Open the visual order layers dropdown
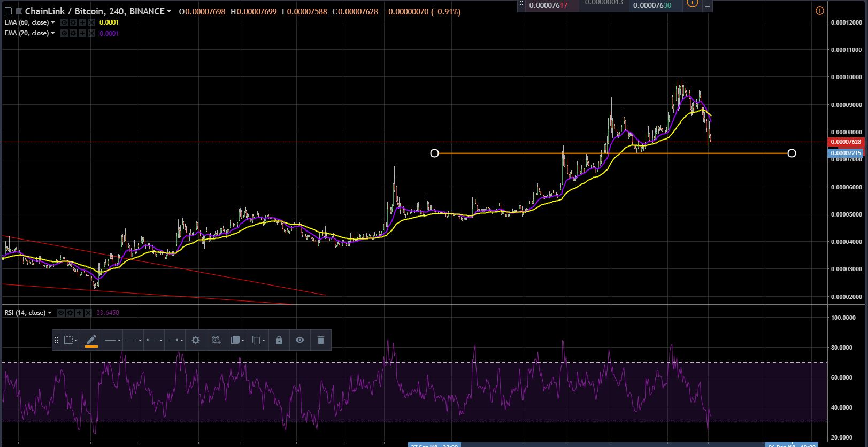This screenshot has height=447, width=868. pyautogui.click(x=236, y=340)
